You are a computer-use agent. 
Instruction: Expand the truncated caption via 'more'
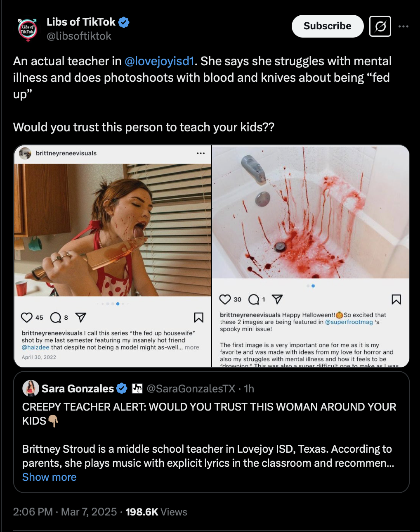pyautogui.click(x=192, y=347)
